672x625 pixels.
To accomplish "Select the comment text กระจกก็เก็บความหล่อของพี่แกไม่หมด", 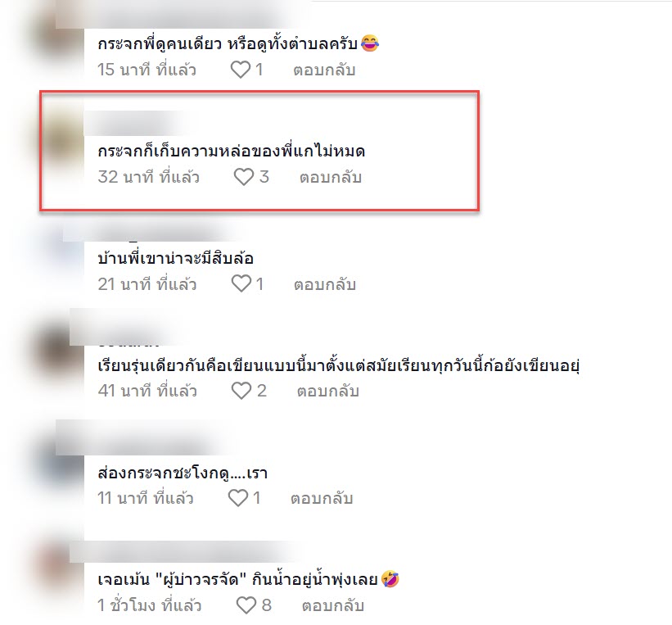I will point(231,151).
